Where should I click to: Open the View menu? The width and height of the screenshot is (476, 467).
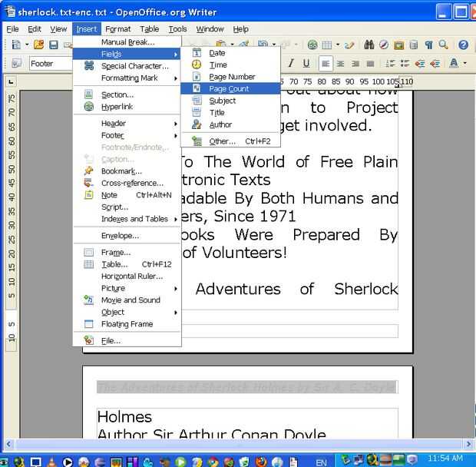[x=58, y=29]
